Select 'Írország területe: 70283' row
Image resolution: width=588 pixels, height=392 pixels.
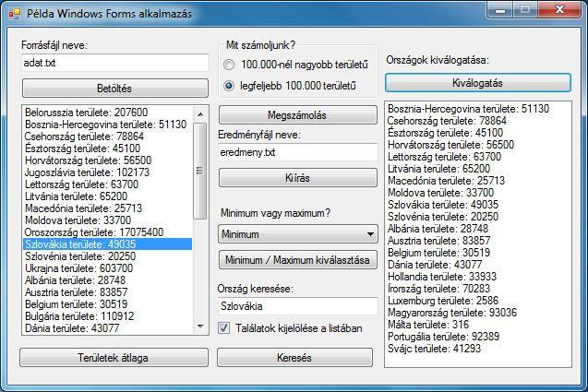click(x=478, y=289)
